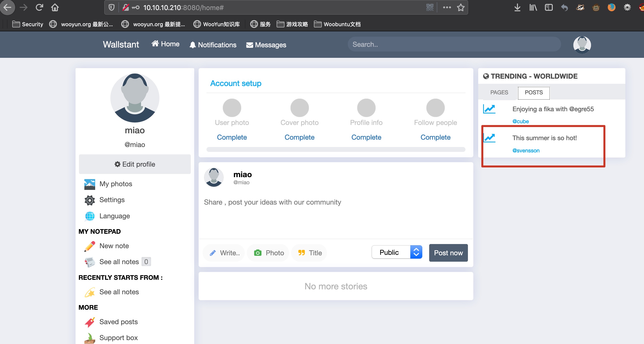This screenshot has height=344, width=644.
Task: Click the Messages envelope icon
Action: point(249,45)
